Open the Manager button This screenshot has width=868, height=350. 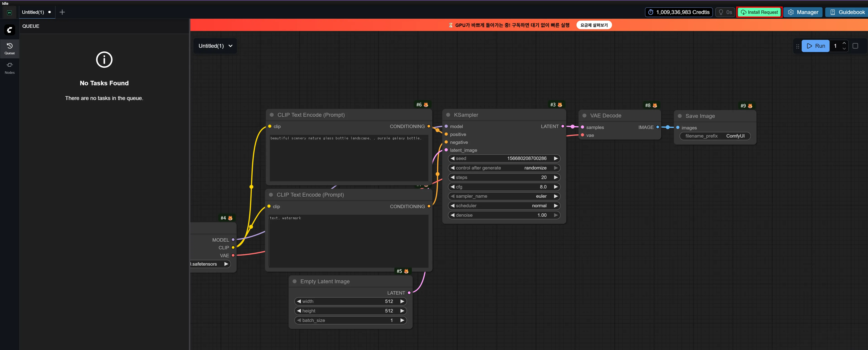click(803, 12)
